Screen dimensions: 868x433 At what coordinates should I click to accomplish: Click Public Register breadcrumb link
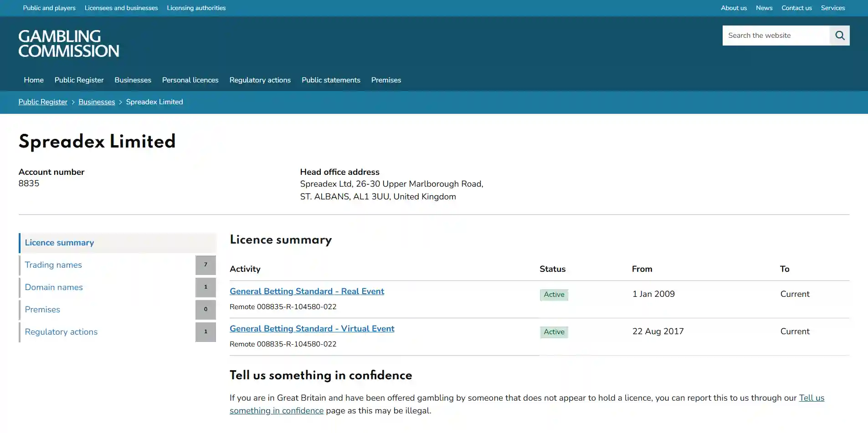pyautogui.click(x=43, y=102)
